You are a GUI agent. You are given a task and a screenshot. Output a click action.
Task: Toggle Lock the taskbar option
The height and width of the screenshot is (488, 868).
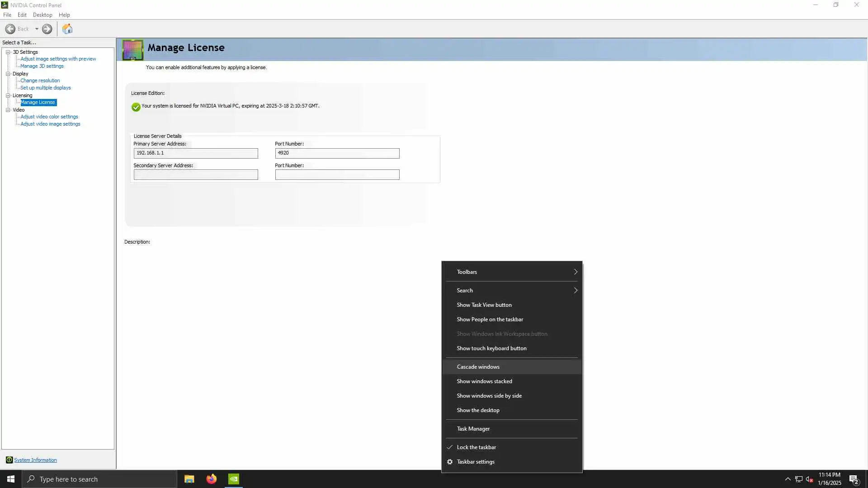point(476,447)
